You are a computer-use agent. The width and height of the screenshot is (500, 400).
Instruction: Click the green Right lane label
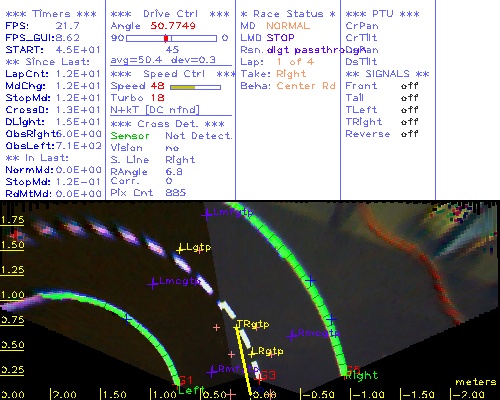(361, 376)
